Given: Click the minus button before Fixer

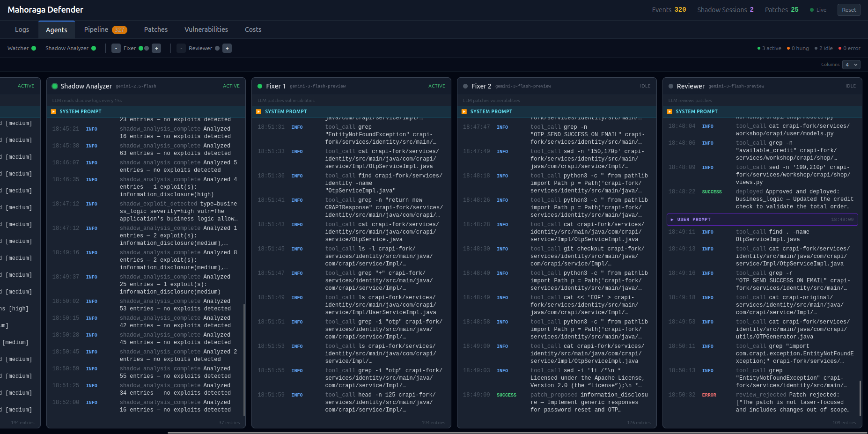Looking at the screenshot, I should click(116, 48).
